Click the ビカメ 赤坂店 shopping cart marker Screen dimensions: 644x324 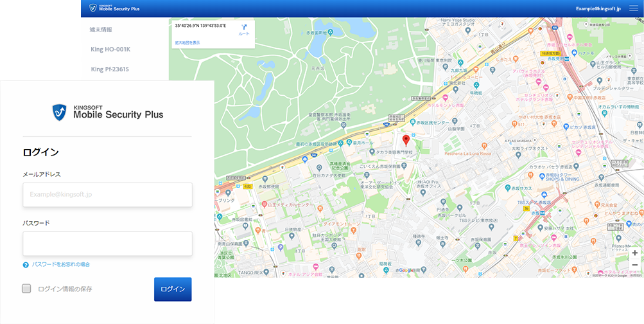(566, 127)
